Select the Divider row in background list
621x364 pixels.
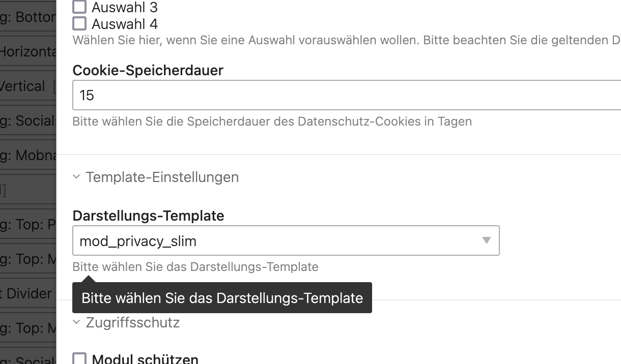(27, 293)
